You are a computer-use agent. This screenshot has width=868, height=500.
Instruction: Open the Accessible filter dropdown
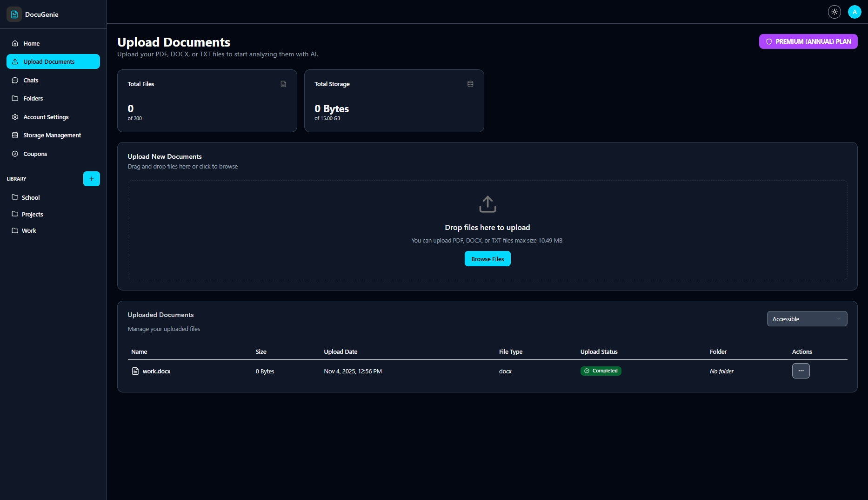point(807,319)
